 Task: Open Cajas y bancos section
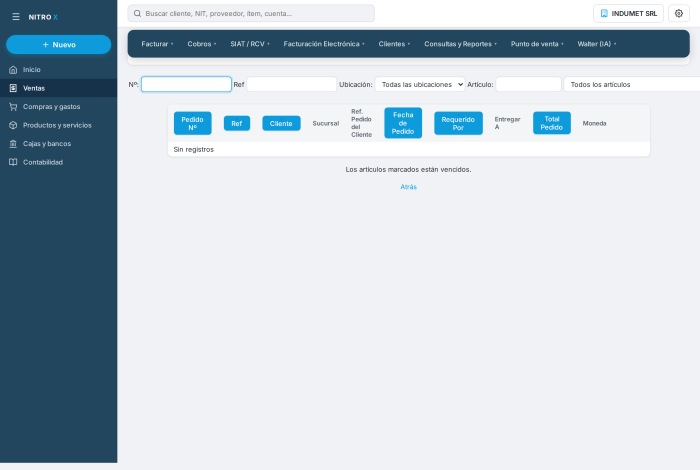click(58, 144)
